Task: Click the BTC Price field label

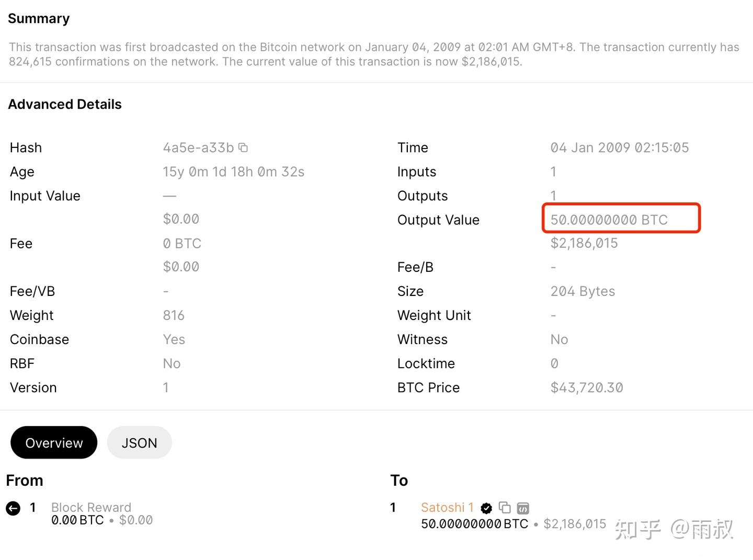Action: click(x=428, y=387)
